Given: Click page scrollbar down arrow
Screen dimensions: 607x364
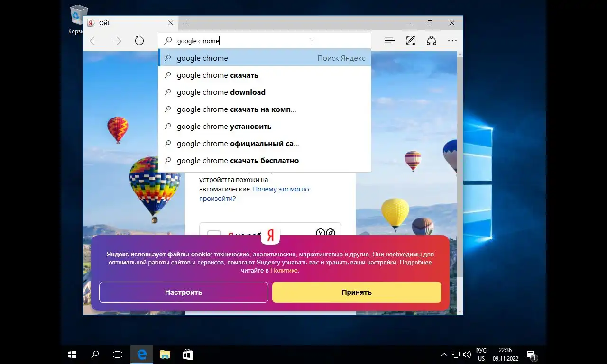Looking at the screenshot, I should click(460, 311).
